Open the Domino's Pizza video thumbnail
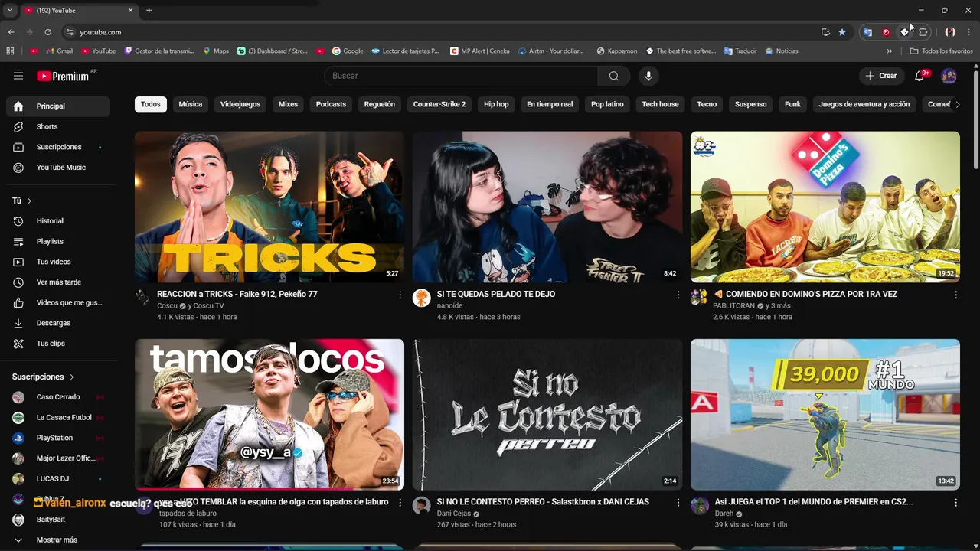 [825, 207]
